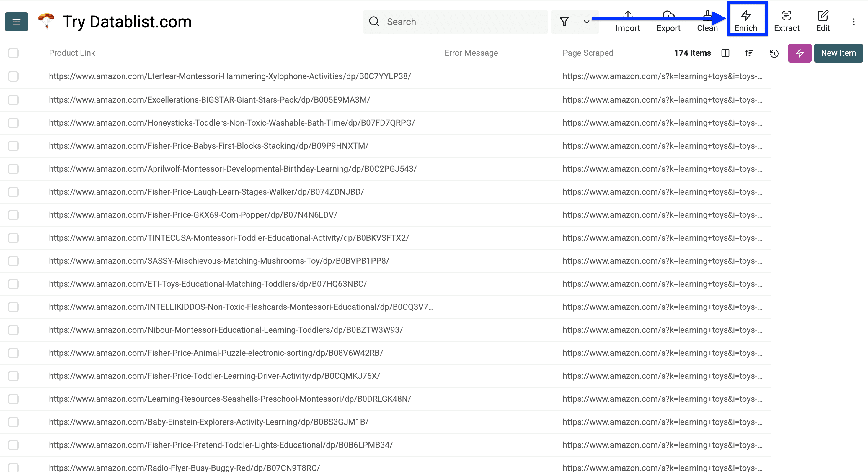Open the Enrich tool
The image size is (868, 472).
pyautogui.click(x=747, y=20)
